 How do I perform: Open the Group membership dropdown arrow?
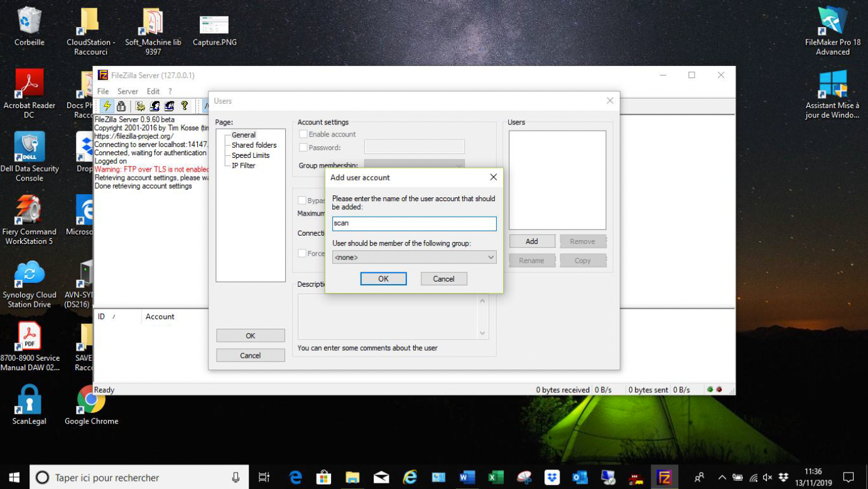459,165
